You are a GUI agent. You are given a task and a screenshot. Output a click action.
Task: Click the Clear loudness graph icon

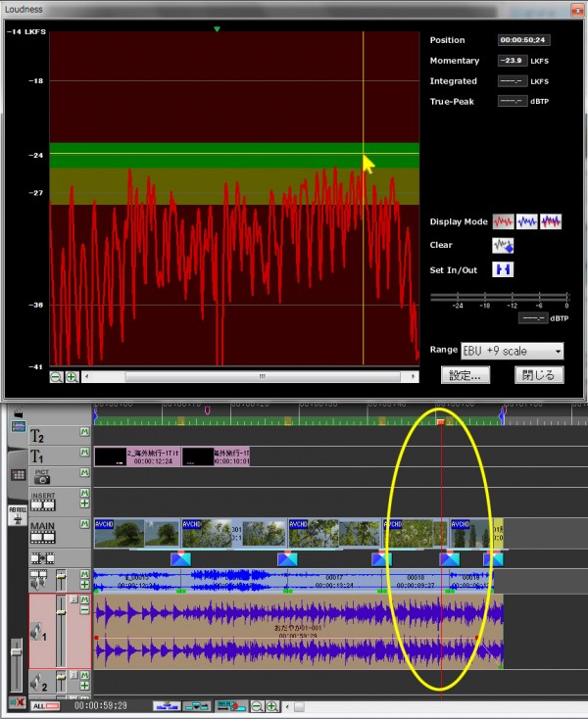pyautogui.click(x=502, y=246)
